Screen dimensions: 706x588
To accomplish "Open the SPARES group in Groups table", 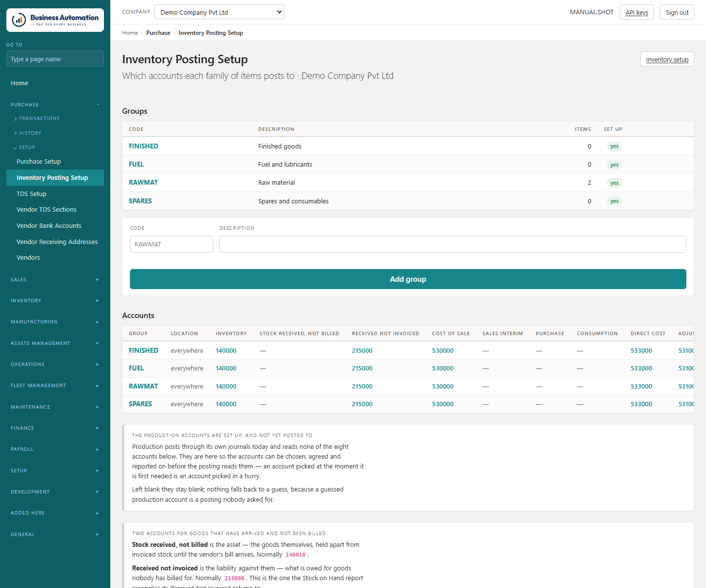I will point(140,201).
